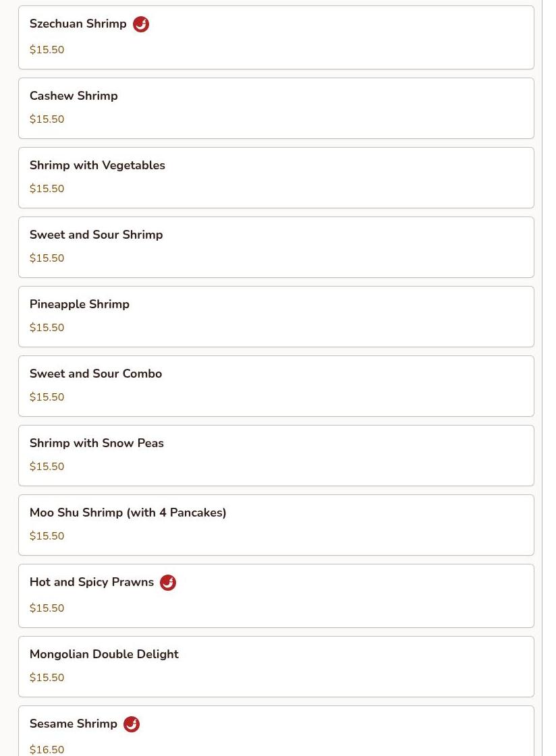Viewport: 556px width, 756px height.
Task: Open Sweet and Sour Shrimp item
Action: point(276,248)
